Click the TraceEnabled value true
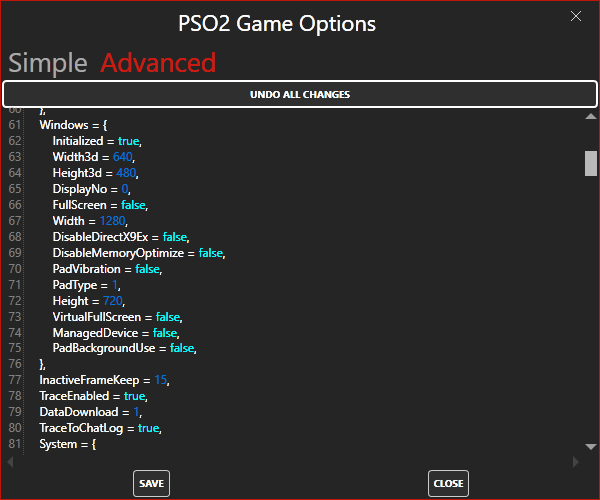Image resolution: width=600 pixels, height=500 pixels. click(135, 396)
